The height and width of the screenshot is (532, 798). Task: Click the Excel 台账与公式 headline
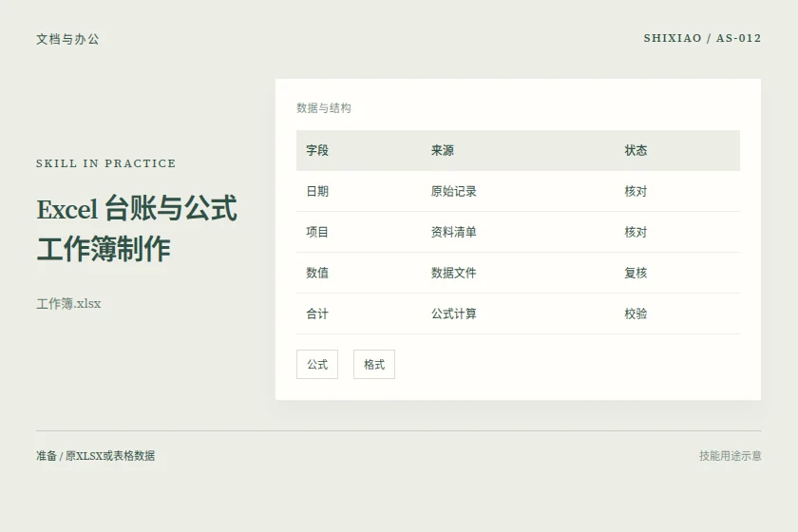coord(137,209)
